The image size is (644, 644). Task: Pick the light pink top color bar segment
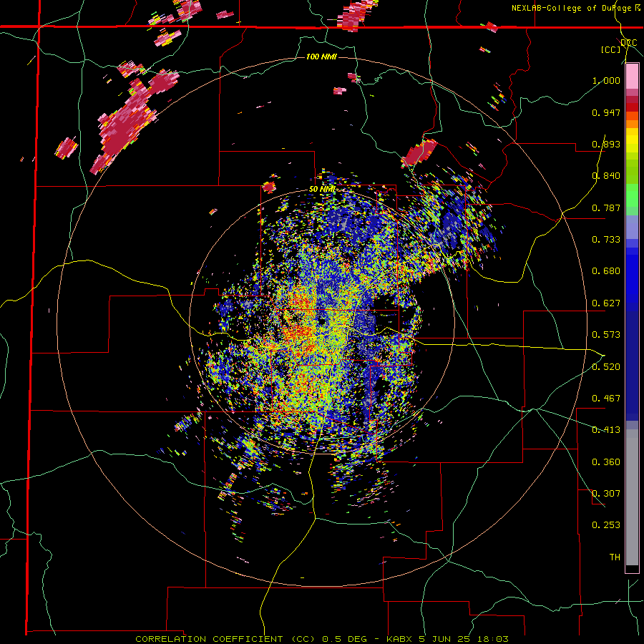click(x=632, y=76)
